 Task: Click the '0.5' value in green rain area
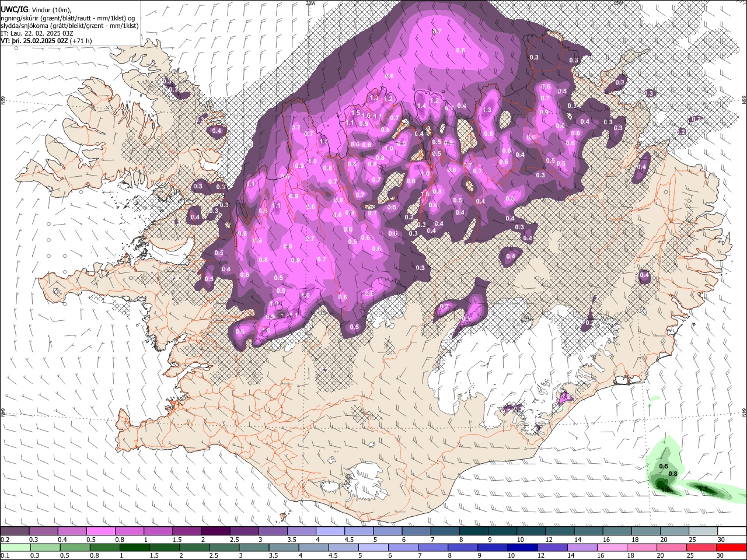point(664,466)
